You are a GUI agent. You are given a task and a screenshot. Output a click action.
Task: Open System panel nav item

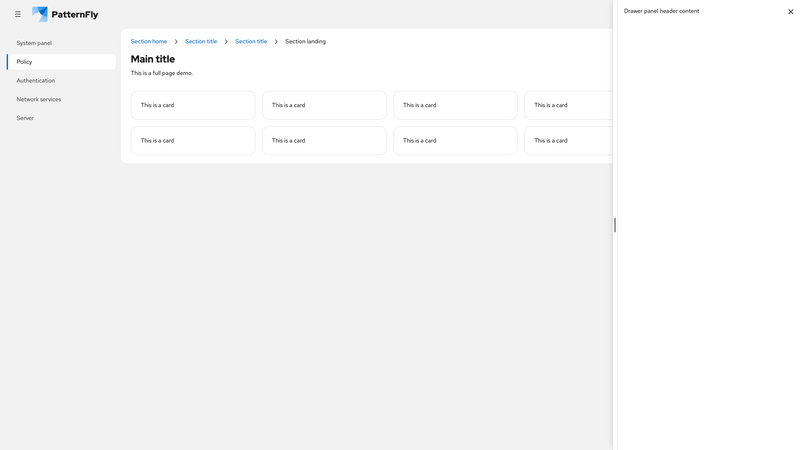(x=61, y=43)
